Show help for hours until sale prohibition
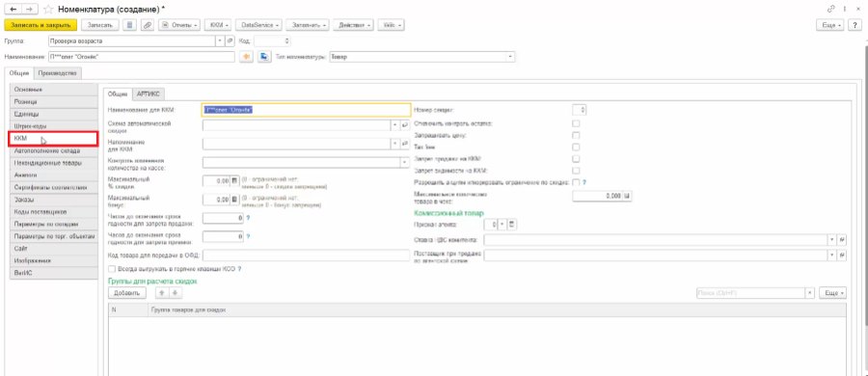 248,218
